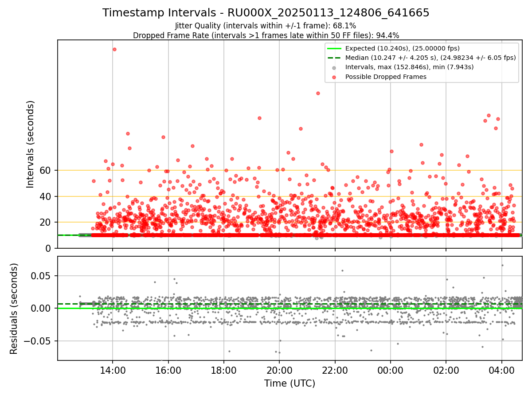The height and width of the screenshot is (399, 532).
Task: Click the '02:00' x-axis tick label
Action: (446, 370)
